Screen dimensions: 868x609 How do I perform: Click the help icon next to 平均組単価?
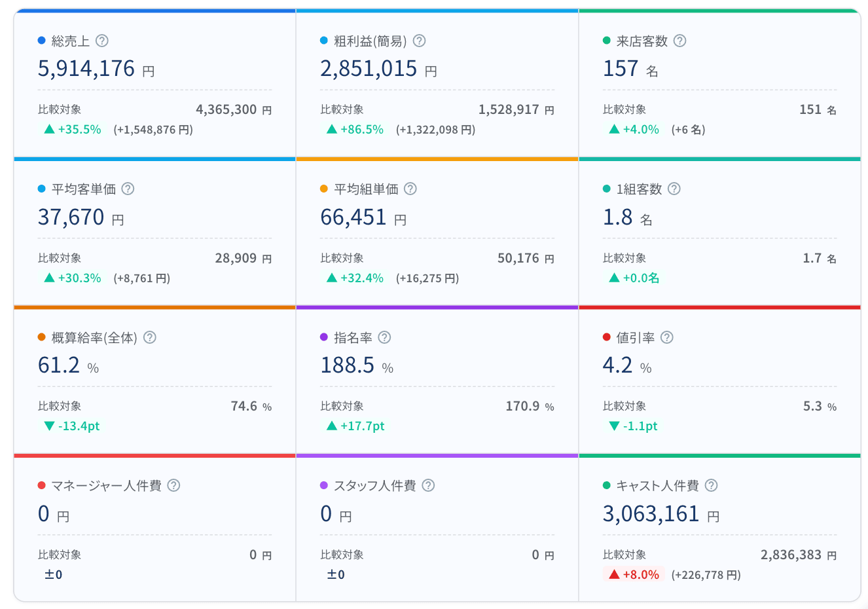(x=410, y=189)
